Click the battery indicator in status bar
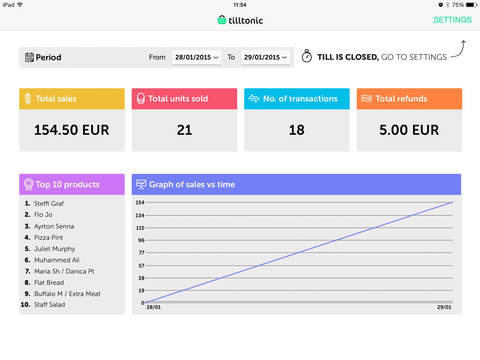This screenshot has height=360, width=480. (x=471, y=5)
